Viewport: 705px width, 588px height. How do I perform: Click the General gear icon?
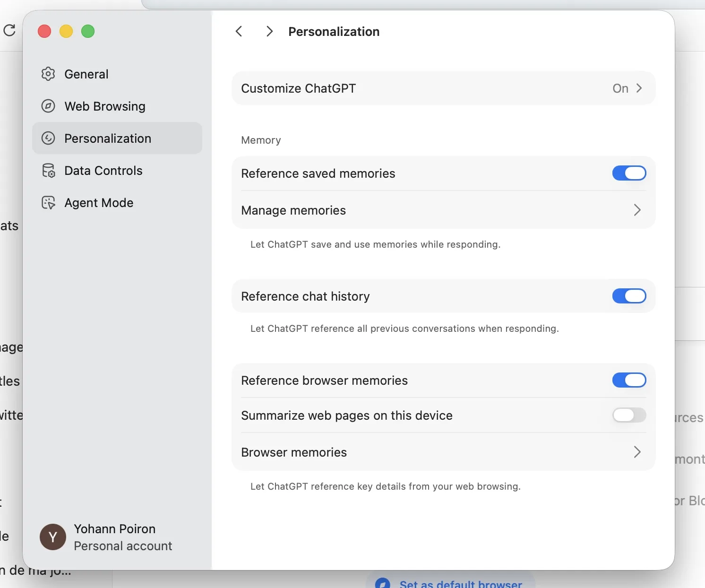pos(48,74)
